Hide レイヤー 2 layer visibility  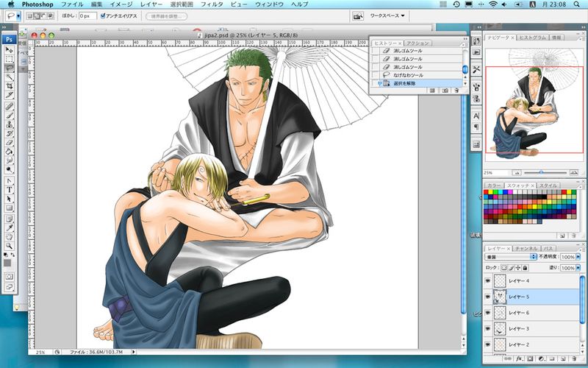[487, 344]
